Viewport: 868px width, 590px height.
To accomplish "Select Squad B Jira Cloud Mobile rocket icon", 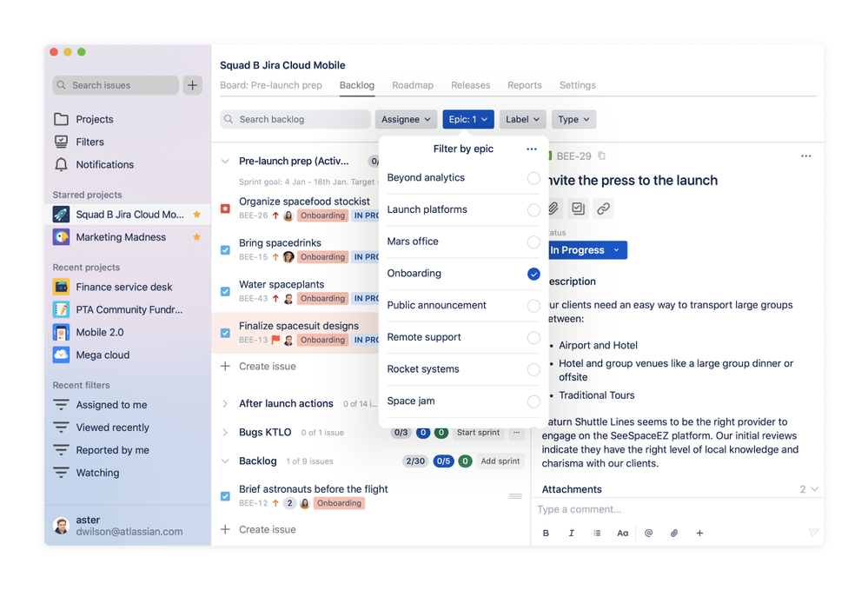I will (61, 215).
